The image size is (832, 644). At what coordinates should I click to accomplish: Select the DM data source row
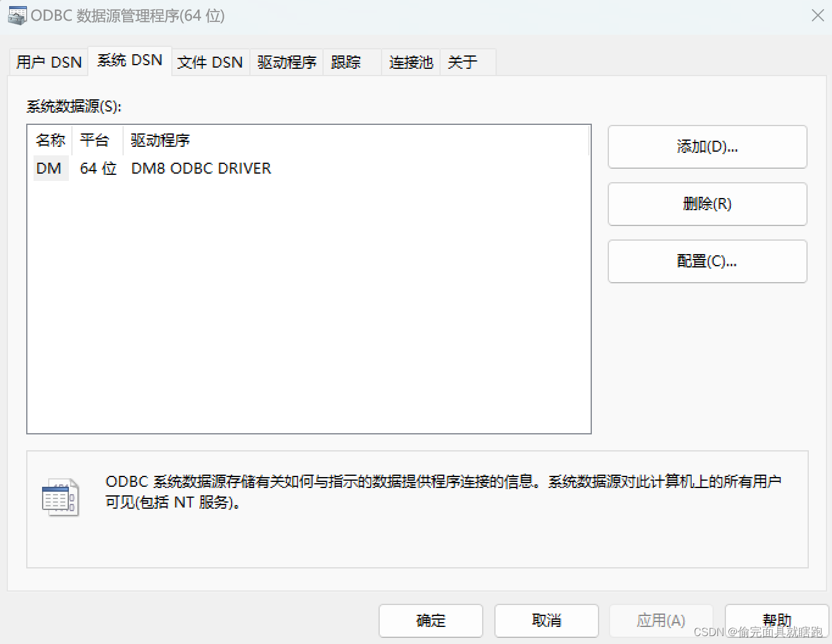click(309, 168)
